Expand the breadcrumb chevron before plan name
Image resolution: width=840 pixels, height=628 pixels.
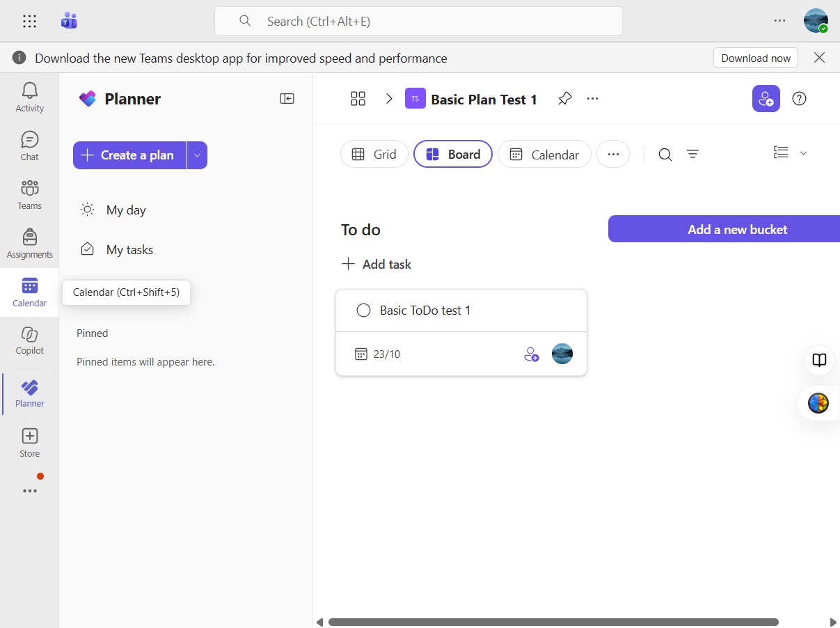click(x=389, y=99)
